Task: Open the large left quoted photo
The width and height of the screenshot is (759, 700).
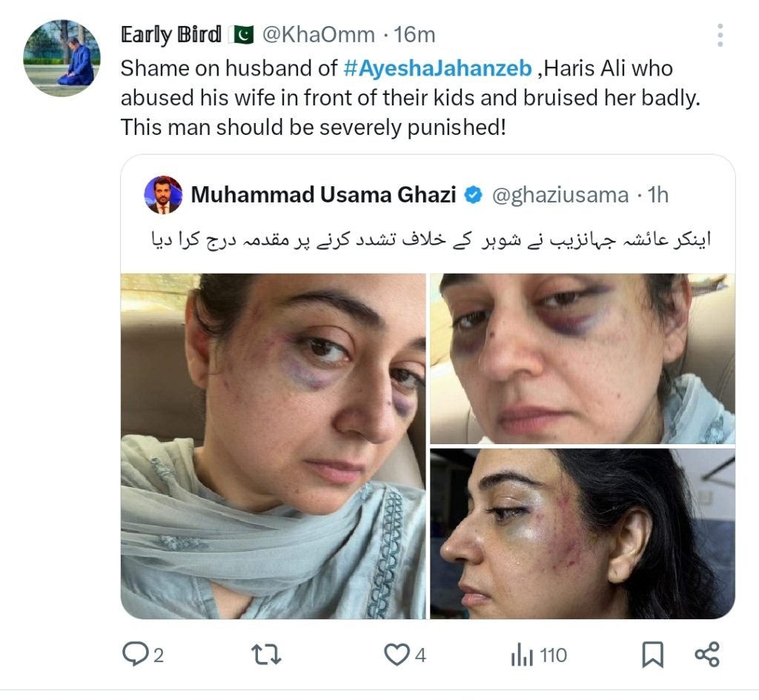Action: [x=274, y=446]
